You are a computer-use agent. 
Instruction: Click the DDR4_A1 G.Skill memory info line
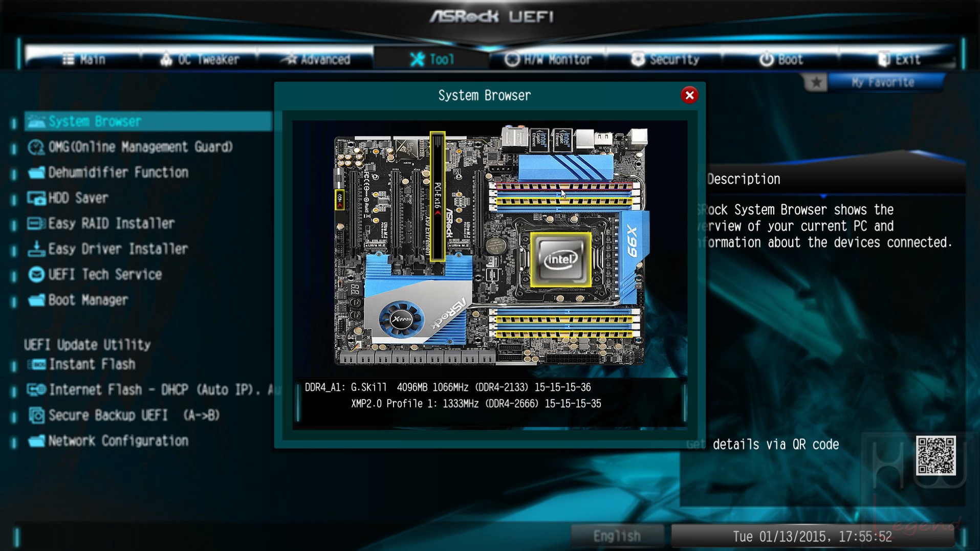pos(447,387)
